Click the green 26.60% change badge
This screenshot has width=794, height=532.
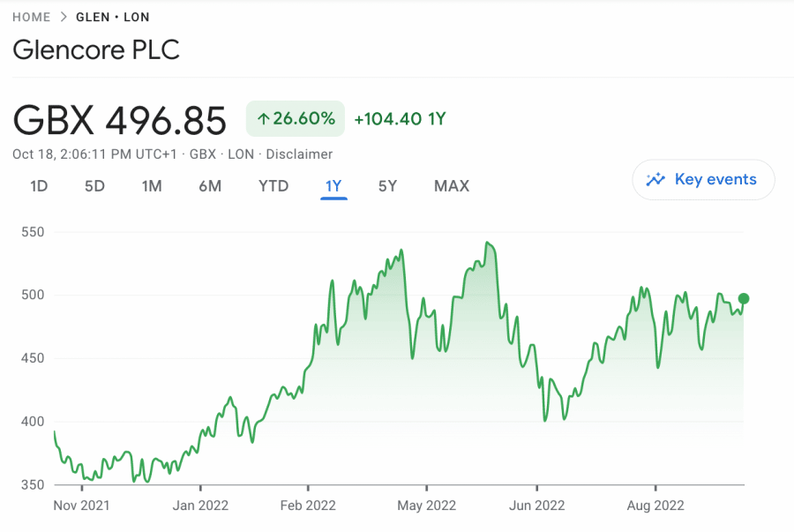coord(295,117)
